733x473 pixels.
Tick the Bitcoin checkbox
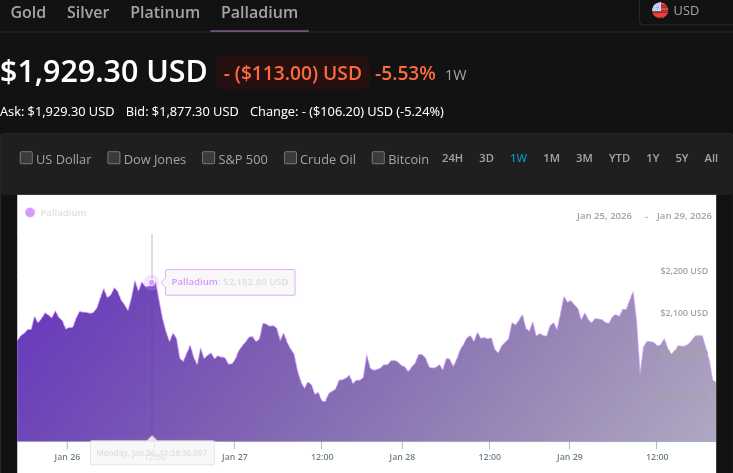point(379,158)
